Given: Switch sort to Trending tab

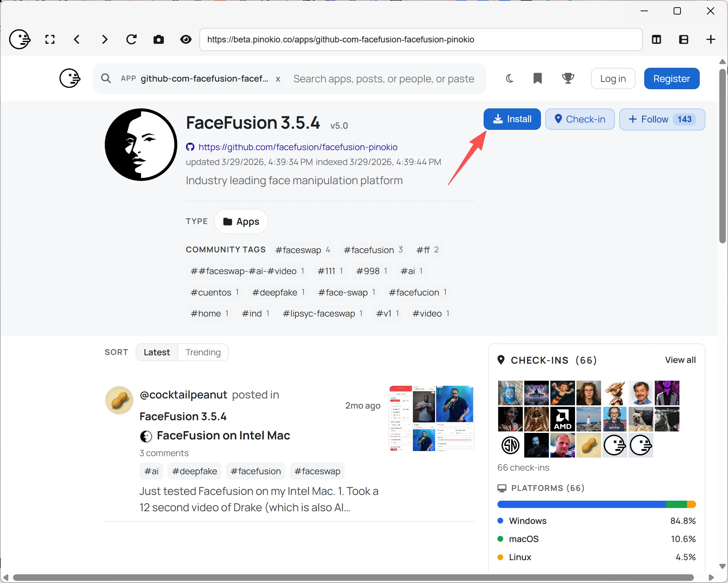Looking at the screenshot, I should click(203, 352).
